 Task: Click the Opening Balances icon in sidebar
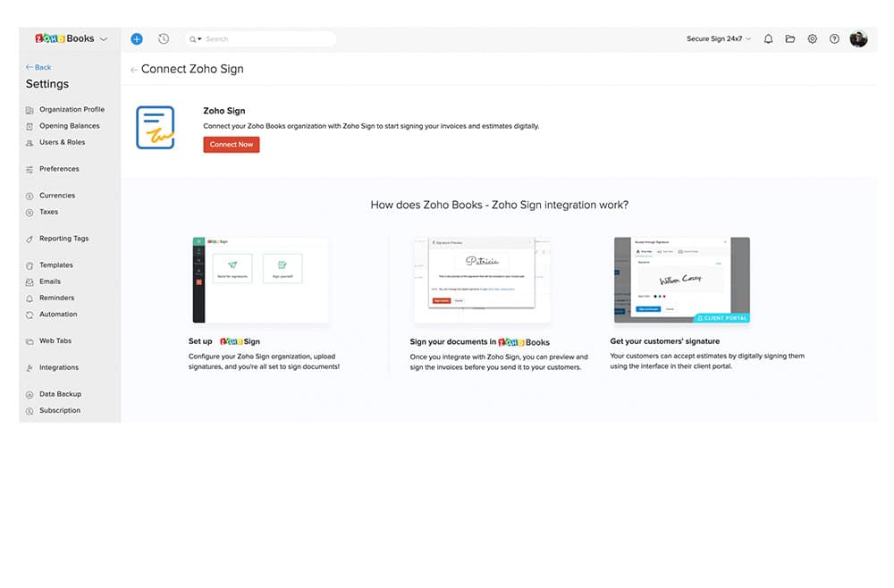point(30,127)
